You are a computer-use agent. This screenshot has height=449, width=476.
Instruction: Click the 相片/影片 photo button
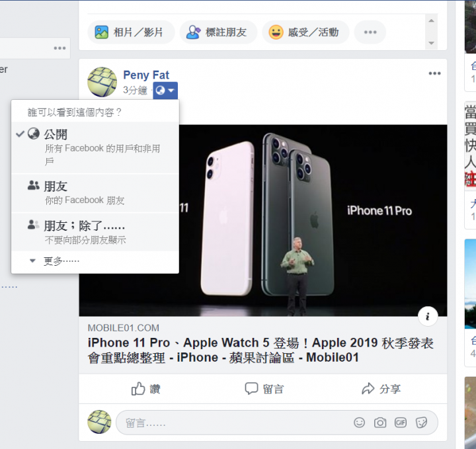[131, 32]
